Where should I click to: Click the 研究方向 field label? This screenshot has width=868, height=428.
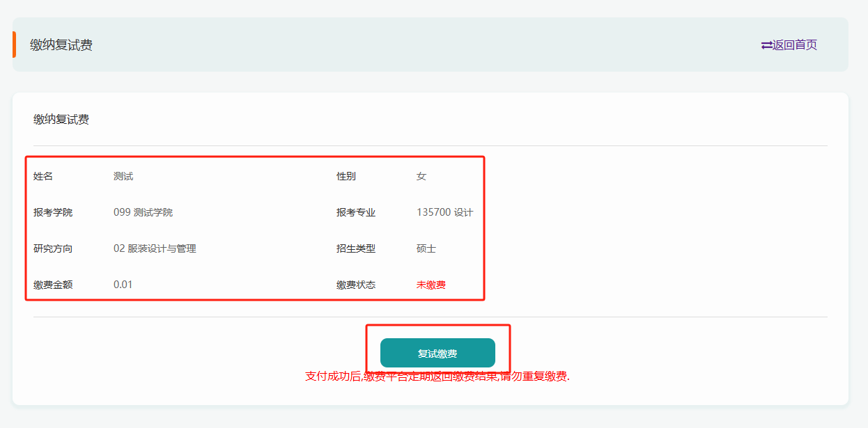[x=53, y=248]
